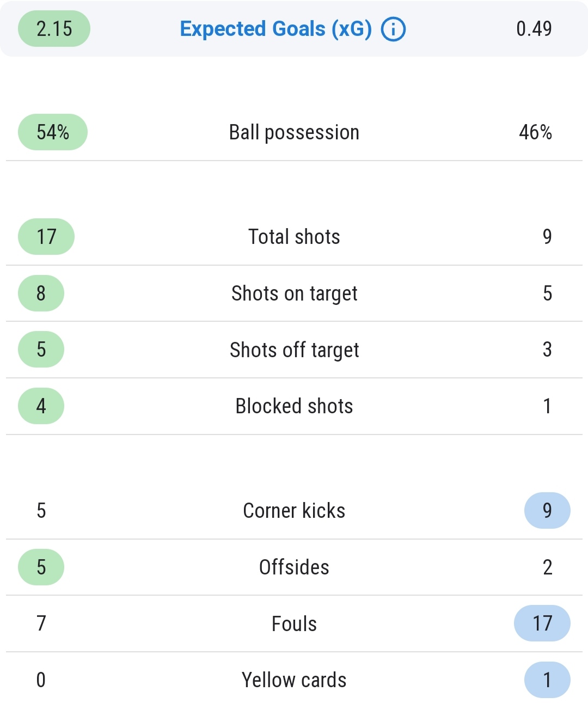
Task: Select the Shots off target label
Action: coord(294,350)
